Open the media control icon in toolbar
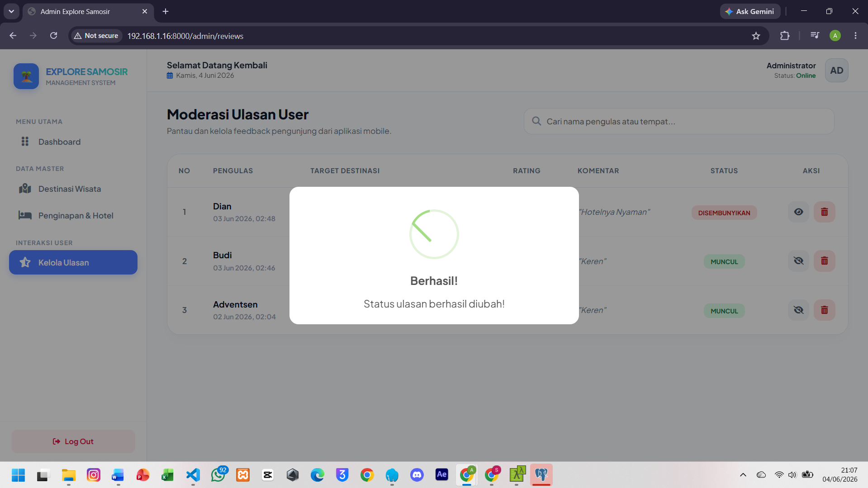 [x=815, y=36]
